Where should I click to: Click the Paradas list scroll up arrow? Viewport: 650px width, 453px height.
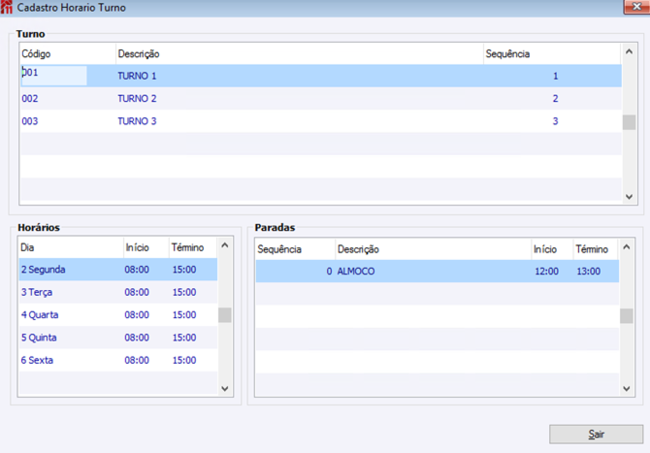click(x=626, y=247)
